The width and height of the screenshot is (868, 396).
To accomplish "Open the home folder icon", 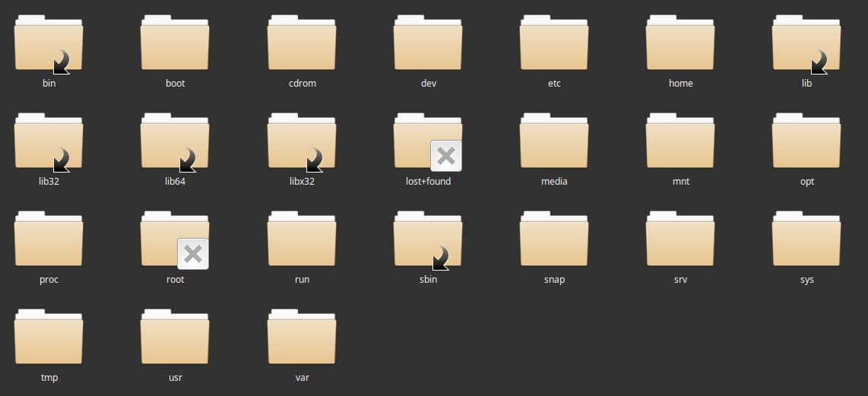I will (x=680, y=43).
